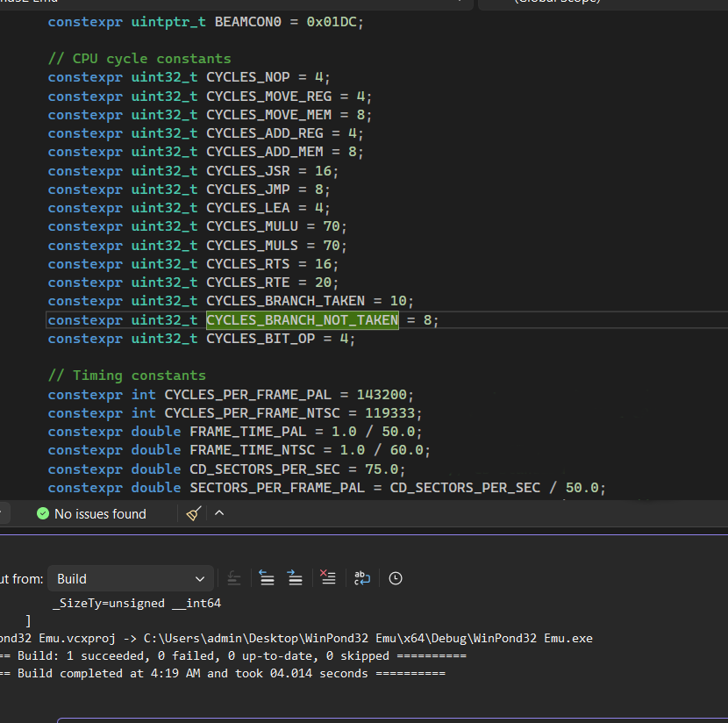Image resolution: width=728 pixels, height=723 pixels.
Task: Expand the chevron next to broom icon
Action: click(219, 513)
